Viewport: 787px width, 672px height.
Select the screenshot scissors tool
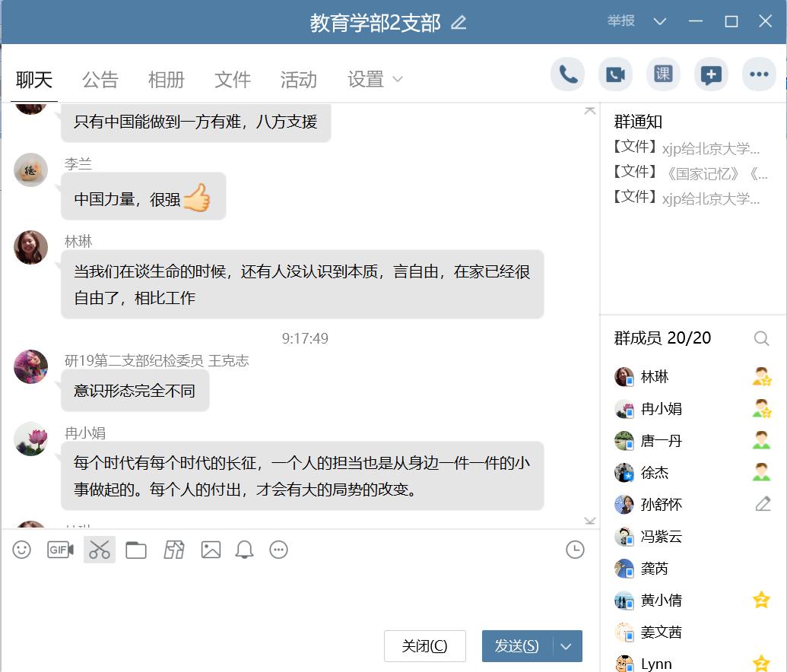pos(97,550)
